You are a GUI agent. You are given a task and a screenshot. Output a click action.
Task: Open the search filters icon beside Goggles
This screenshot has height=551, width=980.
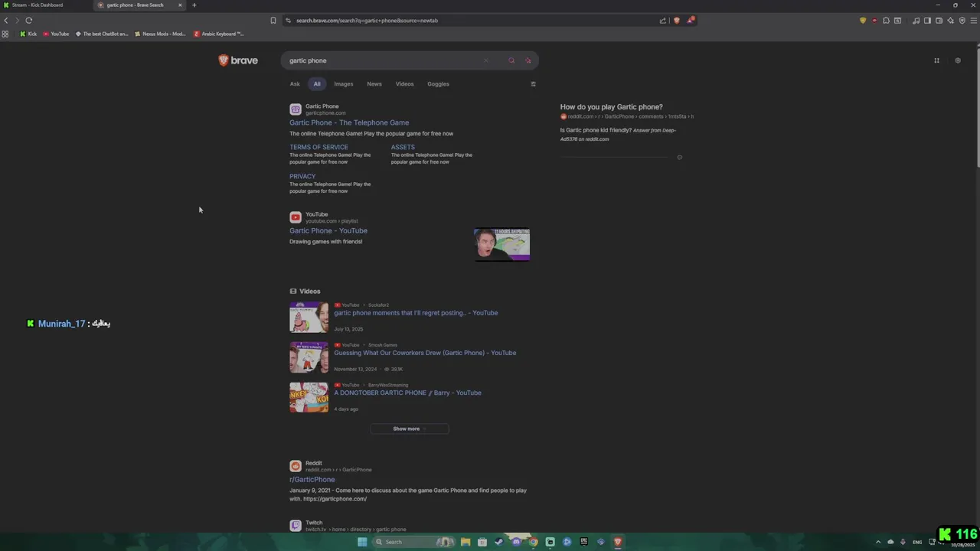pyautogui.click(x=533, y=84)
